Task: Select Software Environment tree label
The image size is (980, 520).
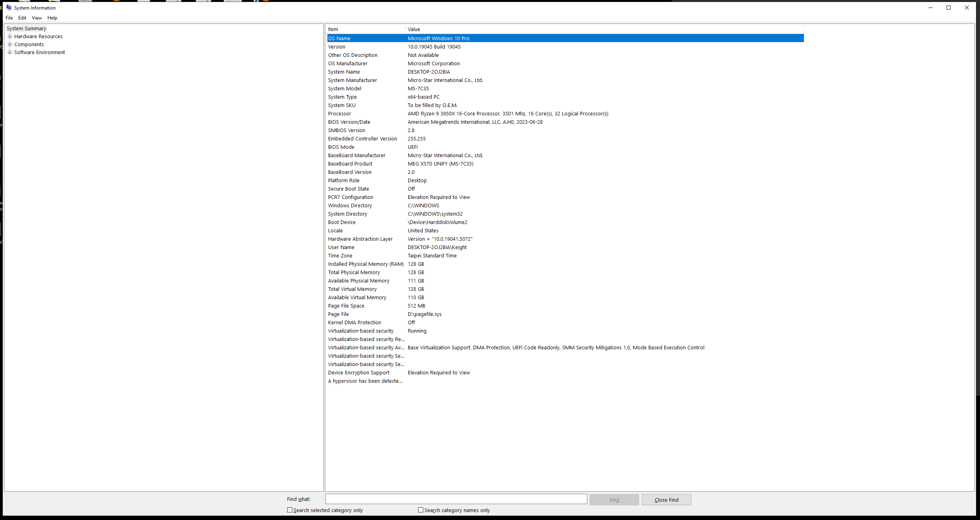Action: pyautogui.click(x=39, y=53)
